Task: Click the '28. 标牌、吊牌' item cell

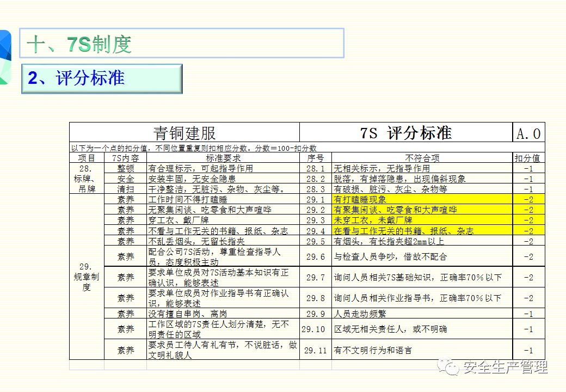Action: pos(87,179)
